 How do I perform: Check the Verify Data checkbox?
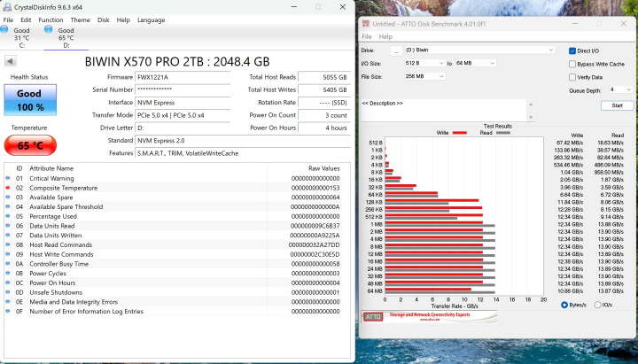point(572,77)
